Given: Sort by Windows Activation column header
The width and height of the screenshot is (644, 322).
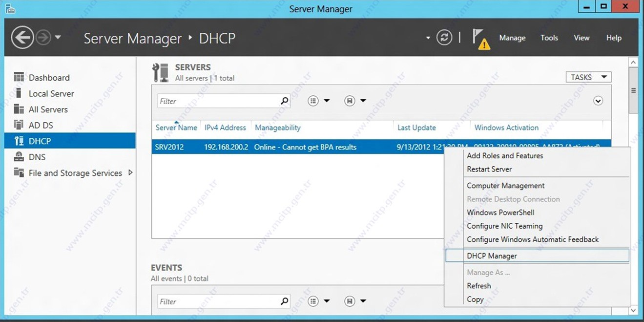Looking at the screenshot, I should click(x=506, y=128).
